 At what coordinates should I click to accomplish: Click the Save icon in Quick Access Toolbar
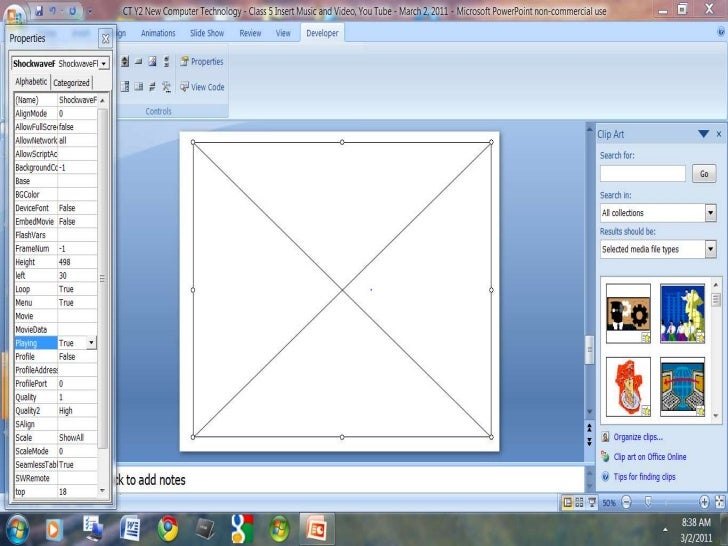[x=38, y=11]
